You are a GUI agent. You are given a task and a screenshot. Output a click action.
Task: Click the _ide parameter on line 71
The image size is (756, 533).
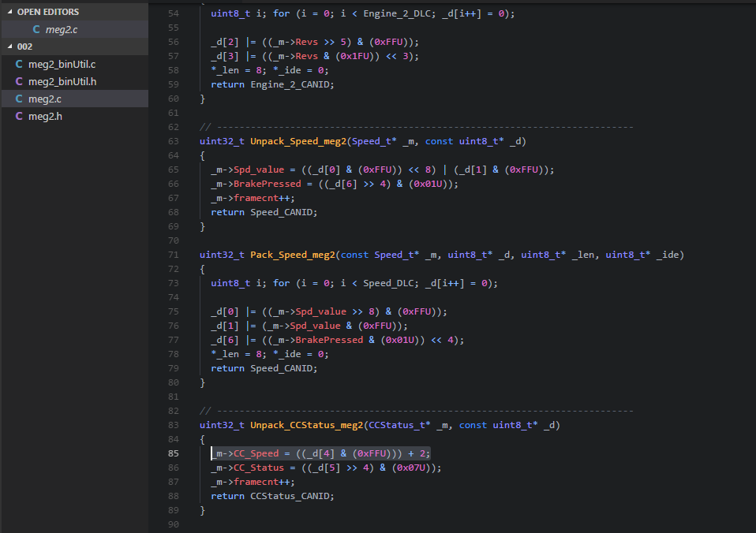point(668,255)
